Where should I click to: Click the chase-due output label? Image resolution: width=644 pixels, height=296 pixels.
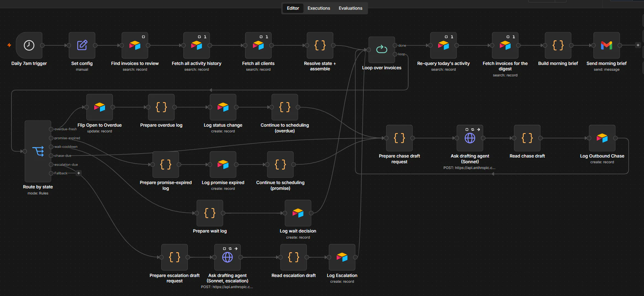pyautogui.click(x=63, y=156)
